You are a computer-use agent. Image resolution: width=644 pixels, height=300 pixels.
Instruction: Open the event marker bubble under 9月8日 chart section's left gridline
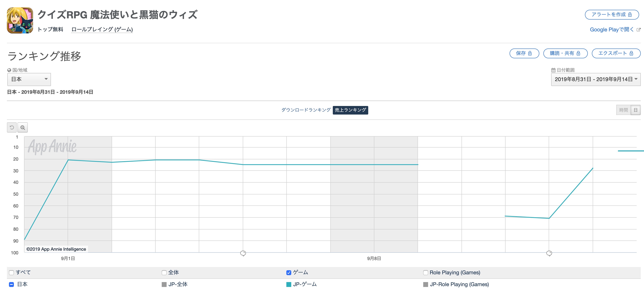pos(243,254)
